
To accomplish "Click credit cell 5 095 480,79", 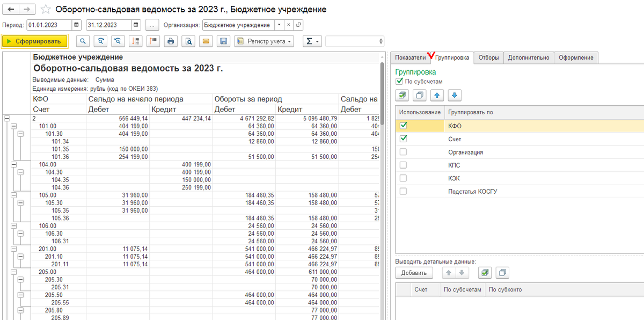I will click(307, 118).
